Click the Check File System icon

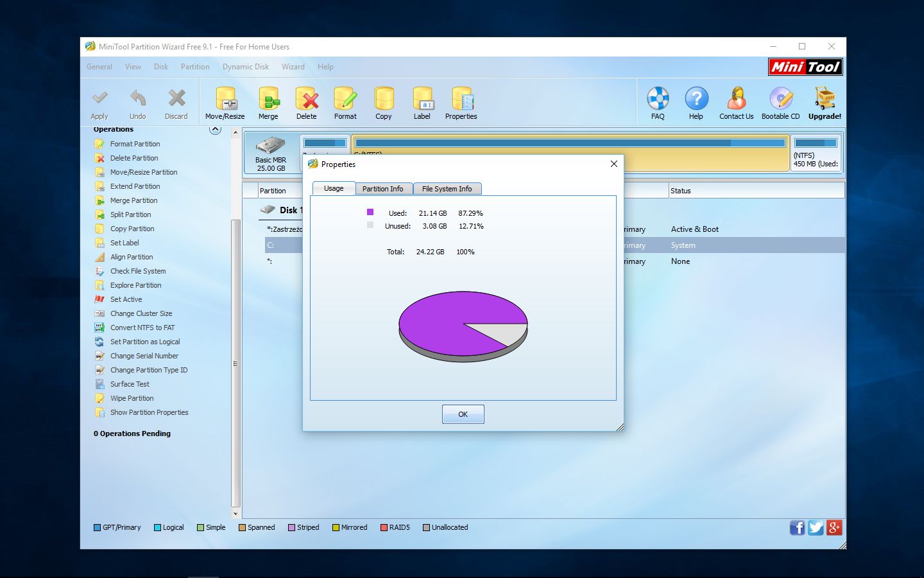(99, 271)
